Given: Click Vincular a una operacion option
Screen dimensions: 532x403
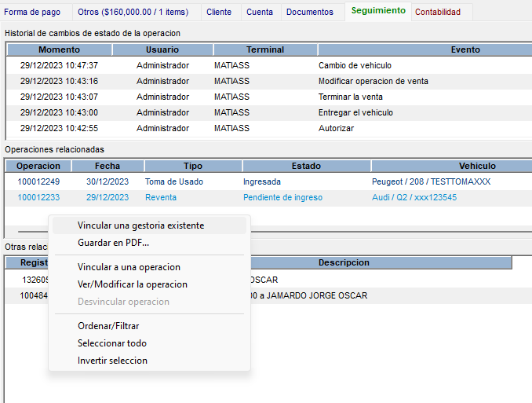Looking at the screenshot, I should point(129,267).
